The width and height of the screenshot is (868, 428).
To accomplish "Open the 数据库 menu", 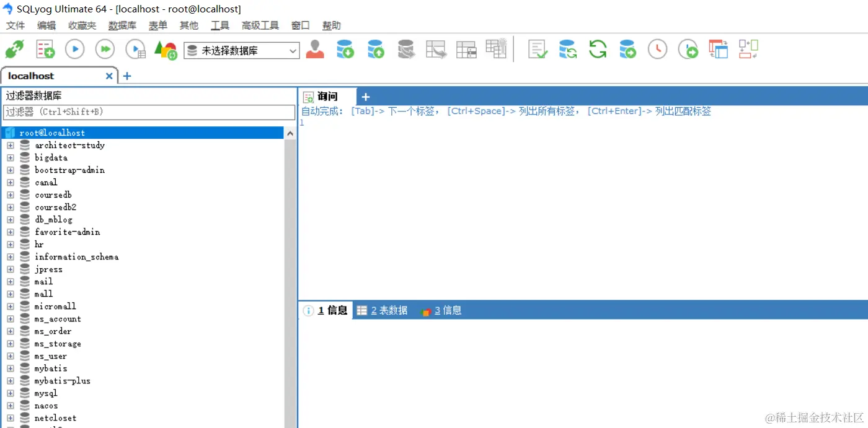I will tap(122, 25).
